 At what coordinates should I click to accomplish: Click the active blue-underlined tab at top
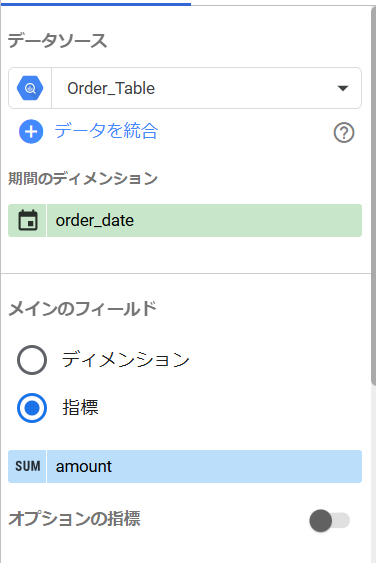(96, 3)
